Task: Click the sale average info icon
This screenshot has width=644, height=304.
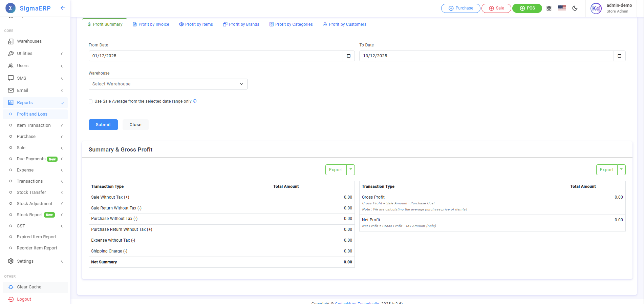Action: pyautogui.click(x=195, y=101)
